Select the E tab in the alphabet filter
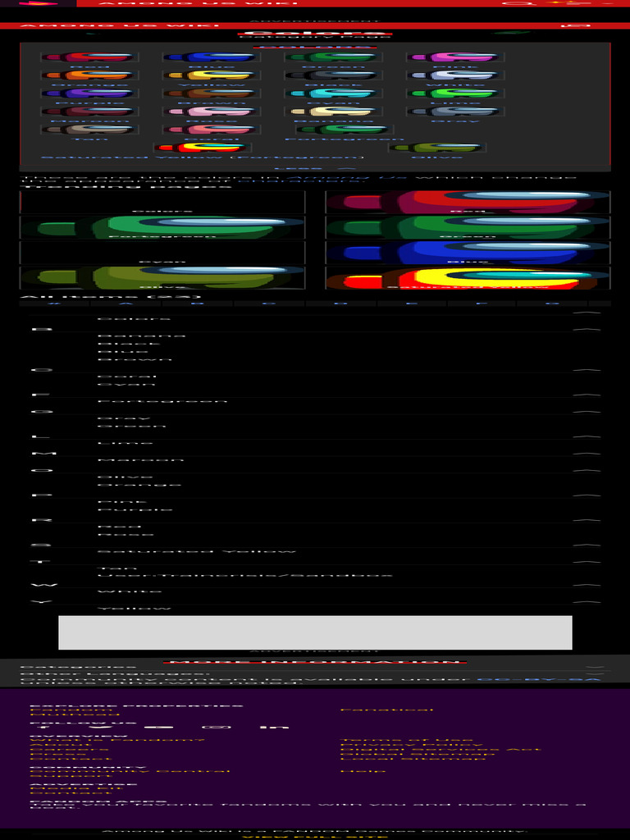This screenshot has height=840, width=630. [x=412, y=304]
